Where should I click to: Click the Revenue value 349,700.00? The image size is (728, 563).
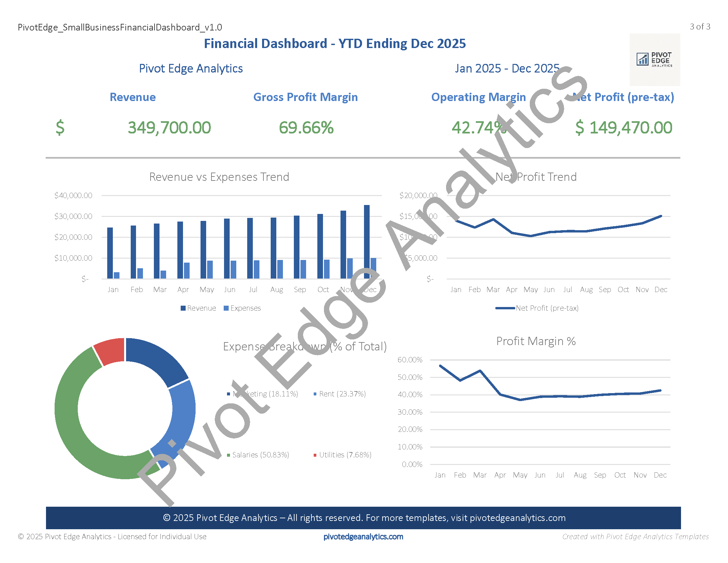click(x=169, y=128)
